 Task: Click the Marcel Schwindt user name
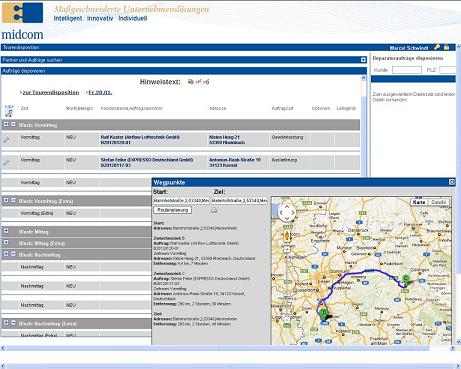(409, 48)
